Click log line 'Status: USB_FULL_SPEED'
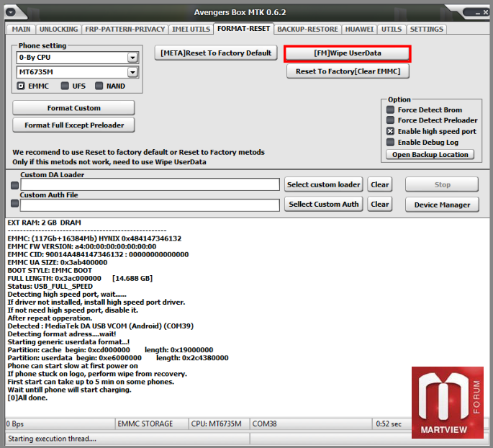The width and height of the screenshot is (493, 448). [50, 286]
